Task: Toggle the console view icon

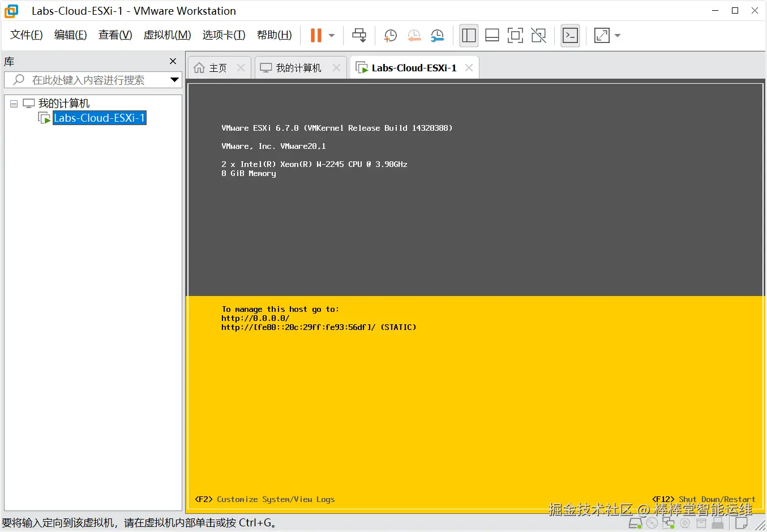Action: coord(570,36)
